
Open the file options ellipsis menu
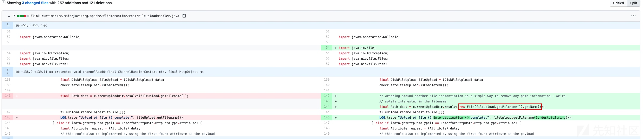point(633,16)
